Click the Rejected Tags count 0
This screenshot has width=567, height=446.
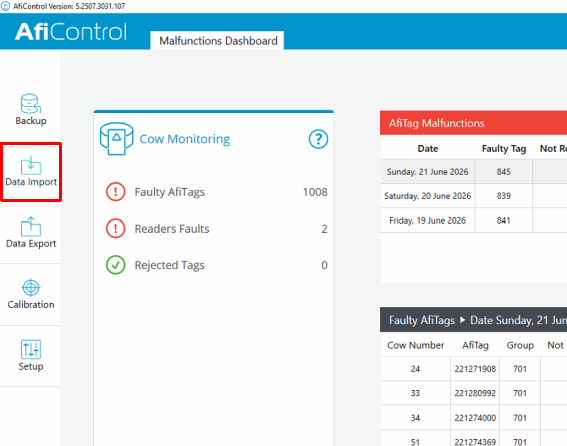[x=324, y=265]
